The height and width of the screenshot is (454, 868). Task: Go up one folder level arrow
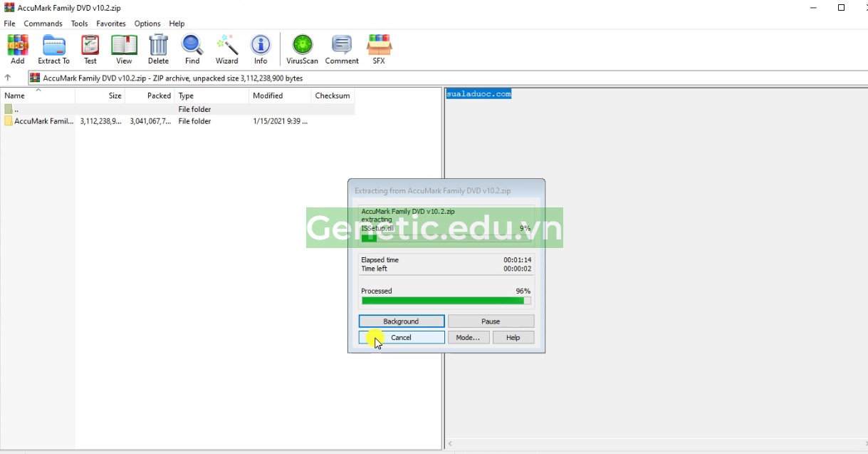pyautogui.click(x=8, y=78)
